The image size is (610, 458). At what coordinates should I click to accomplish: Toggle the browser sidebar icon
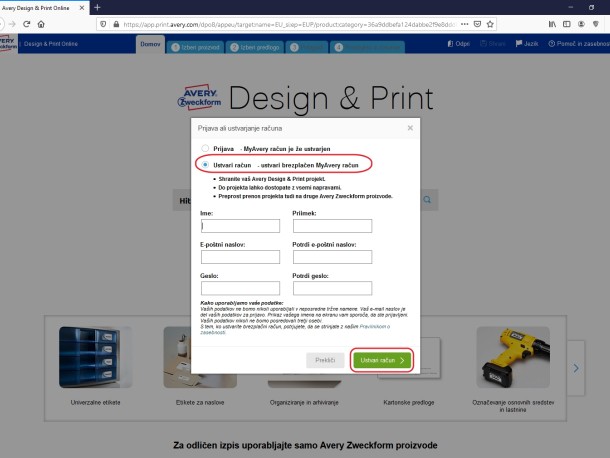coord(567,24)
